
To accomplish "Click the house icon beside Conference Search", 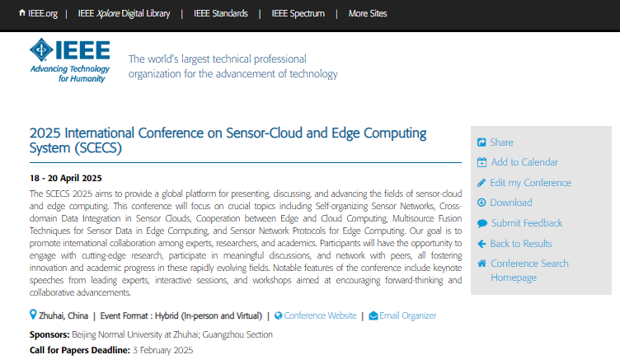I will pos(481,264).
